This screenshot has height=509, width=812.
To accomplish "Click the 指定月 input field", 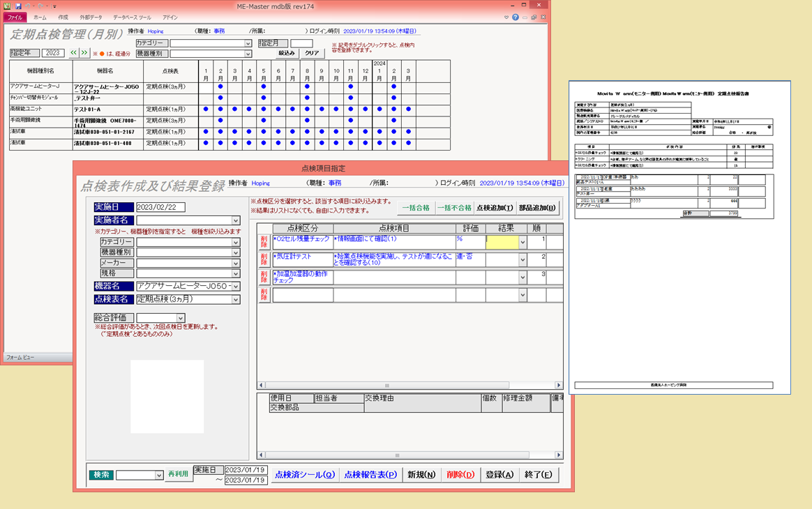I will coord(301,43).
